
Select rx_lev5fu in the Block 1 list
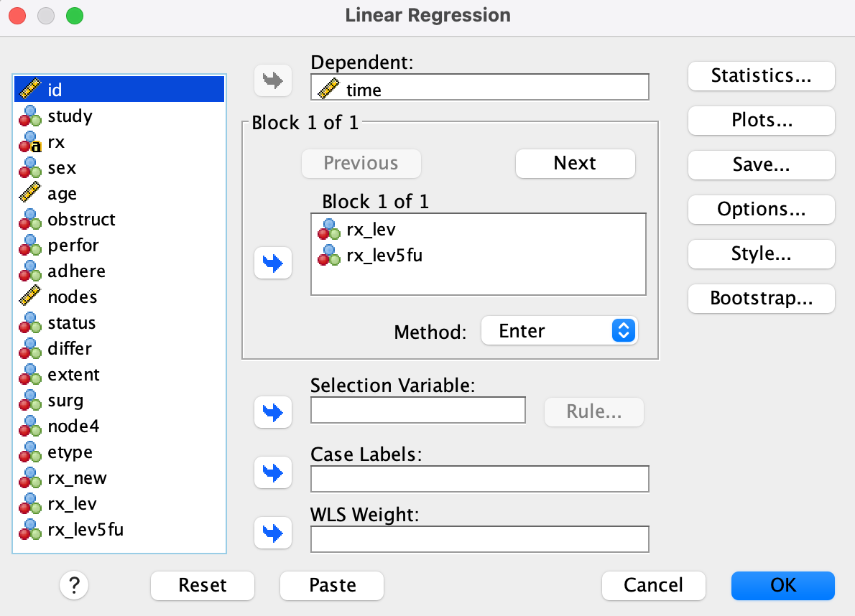pos(384,254)
